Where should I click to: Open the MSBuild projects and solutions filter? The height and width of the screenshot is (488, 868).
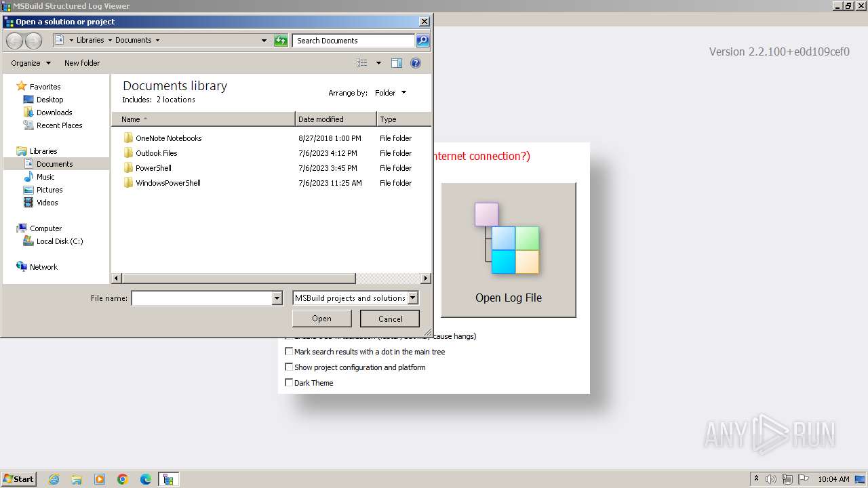coord(355,298)
